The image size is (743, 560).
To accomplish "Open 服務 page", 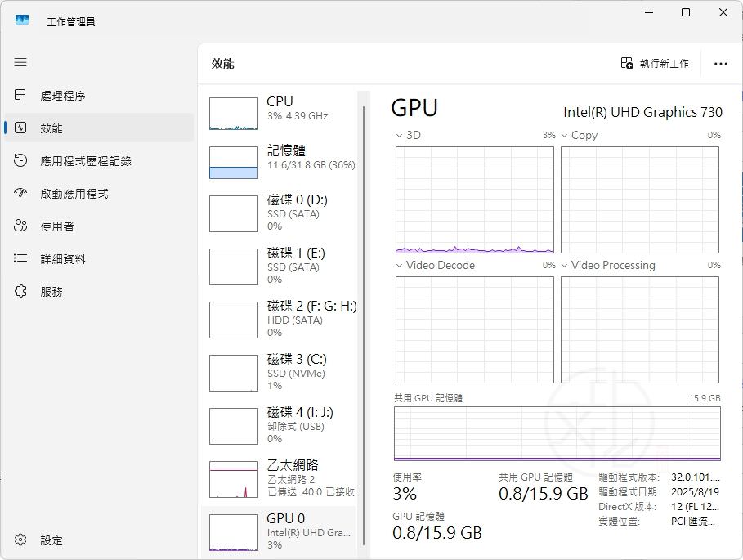I will [99, 291].
